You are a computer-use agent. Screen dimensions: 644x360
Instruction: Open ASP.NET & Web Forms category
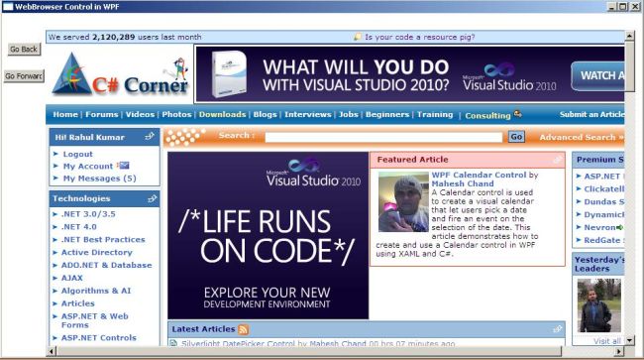(95, 320)
